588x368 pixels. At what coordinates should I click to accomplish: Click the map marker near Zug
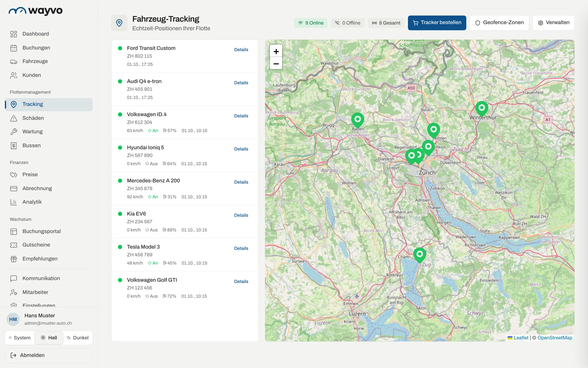[x=420, y=255]
